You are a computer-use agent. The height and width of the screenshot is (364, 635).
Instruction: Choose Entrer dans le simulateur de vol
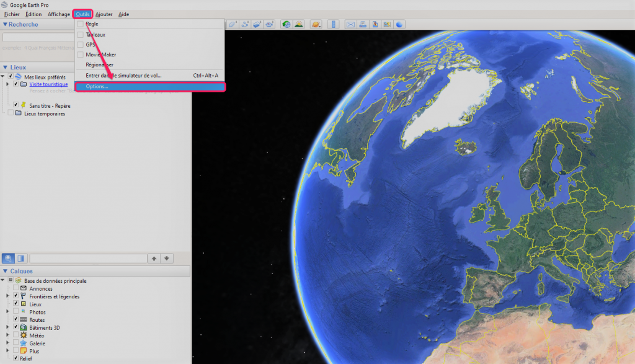(x=150, y=75)
